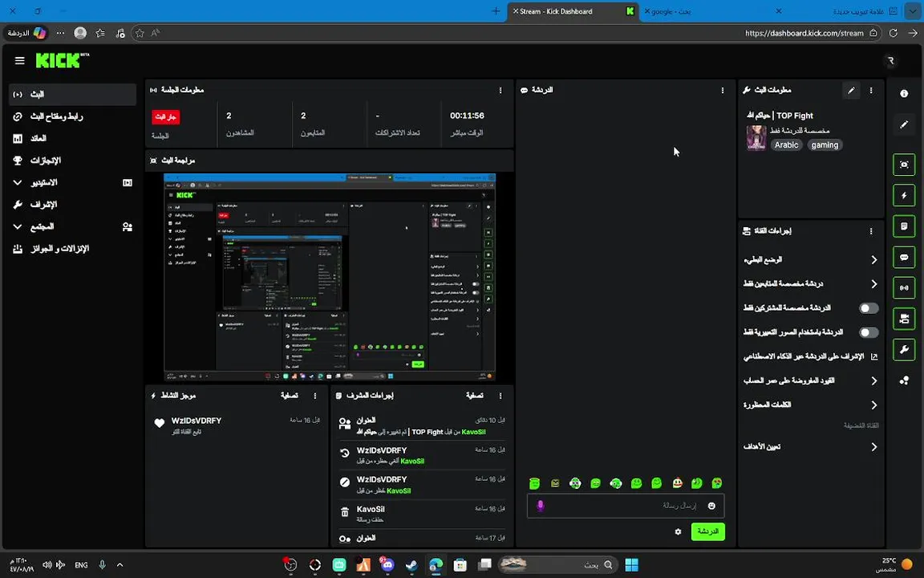Open stream URL and key page
The image size is (924, 578).
[x=72, y=116]
